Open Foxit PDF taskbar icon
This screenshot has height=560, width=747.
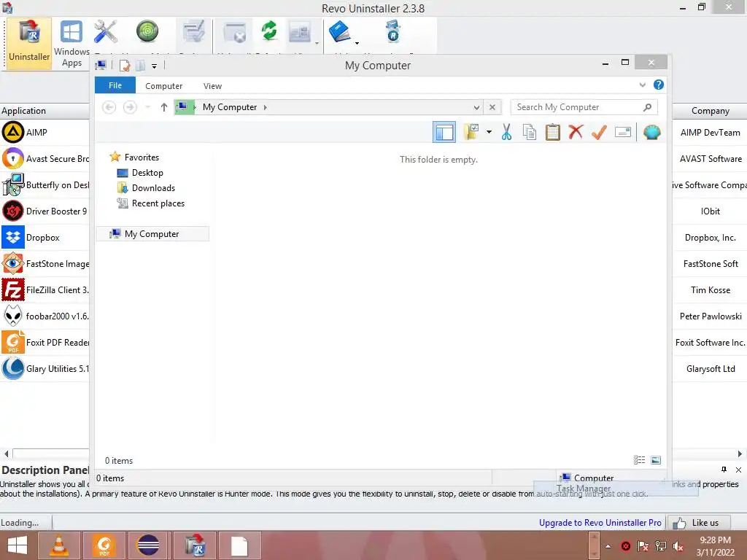tap(104, 545)
